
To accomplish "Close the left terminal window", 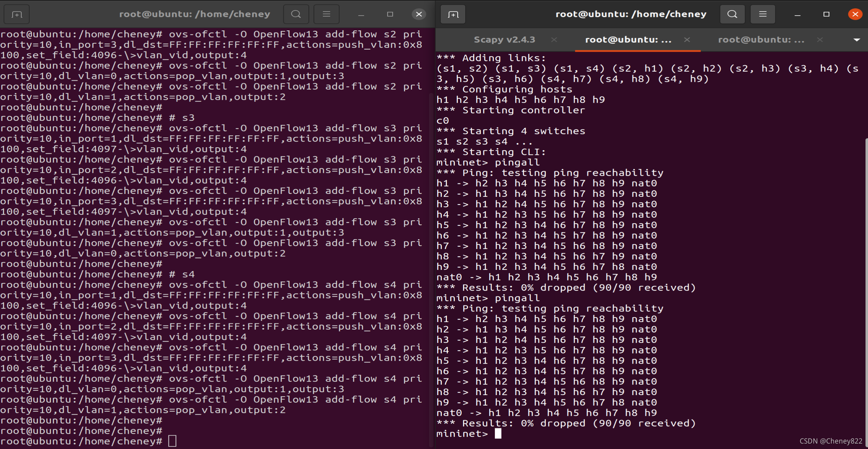I will point(419,14).
